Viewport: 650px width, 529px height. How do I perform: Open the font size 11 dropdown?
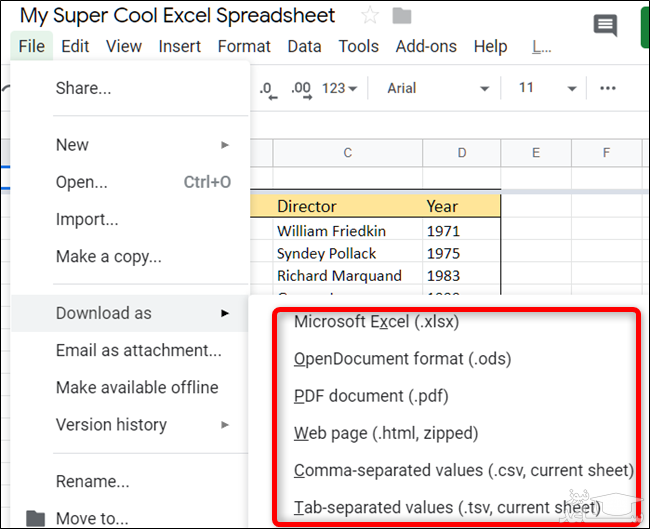coord(547,88)
